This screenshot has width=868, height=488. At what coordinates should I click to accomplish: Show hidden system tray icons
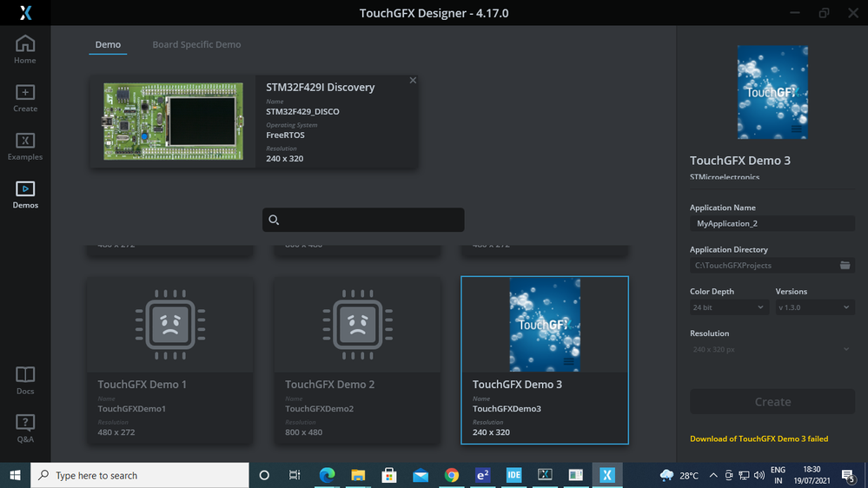click(x=713, y=475)
